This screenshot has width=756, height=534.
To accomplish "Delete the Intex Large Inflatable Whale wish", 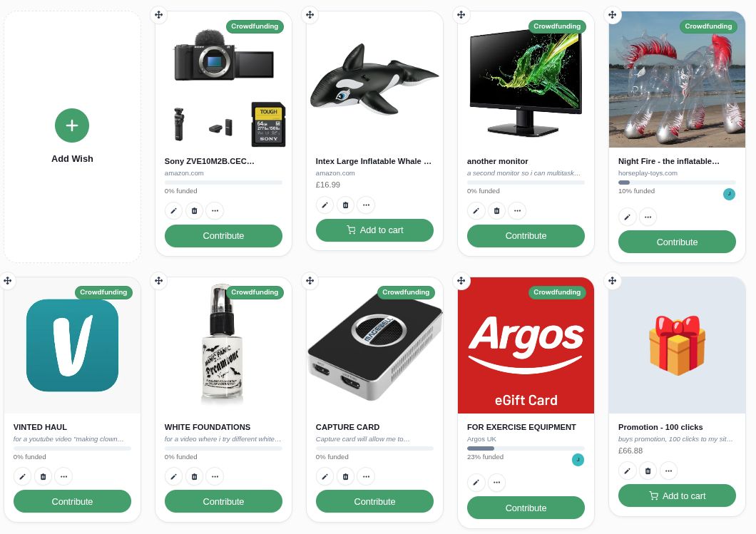I will (x=346, y=205).
